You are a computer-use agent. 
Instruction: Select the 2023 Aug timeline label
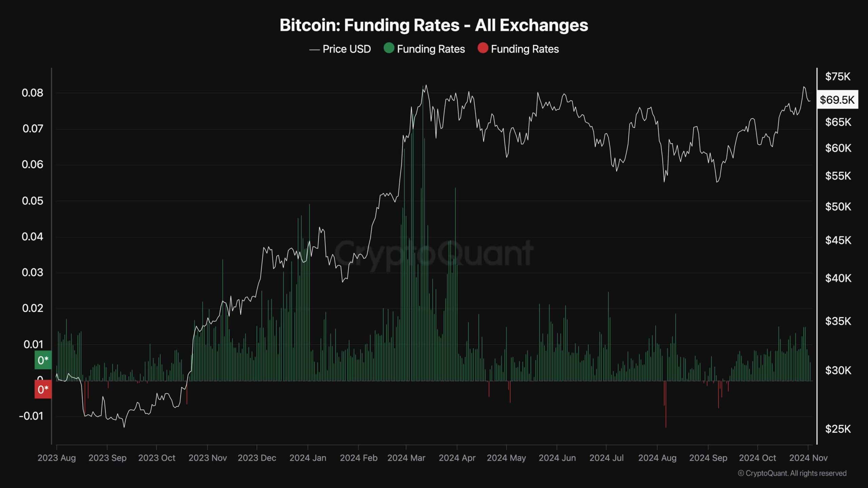(57, 458)
